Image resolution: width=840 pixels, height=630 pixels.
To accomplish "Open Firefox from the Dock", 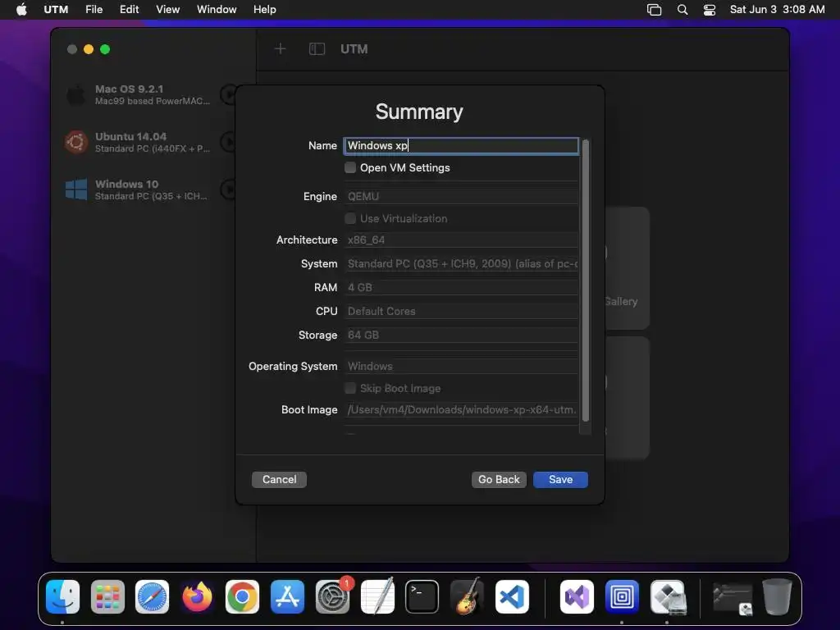I will 197,596.
